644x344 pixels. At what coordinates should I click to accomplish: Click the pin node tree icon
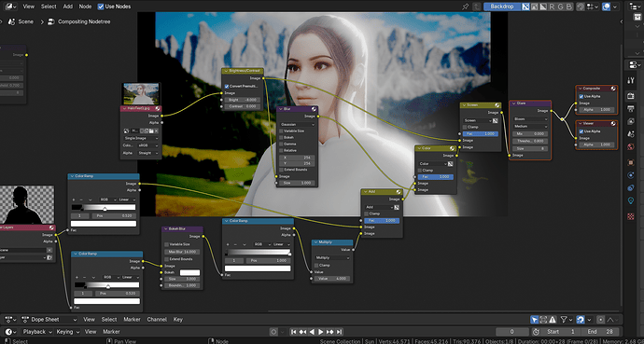465,7
